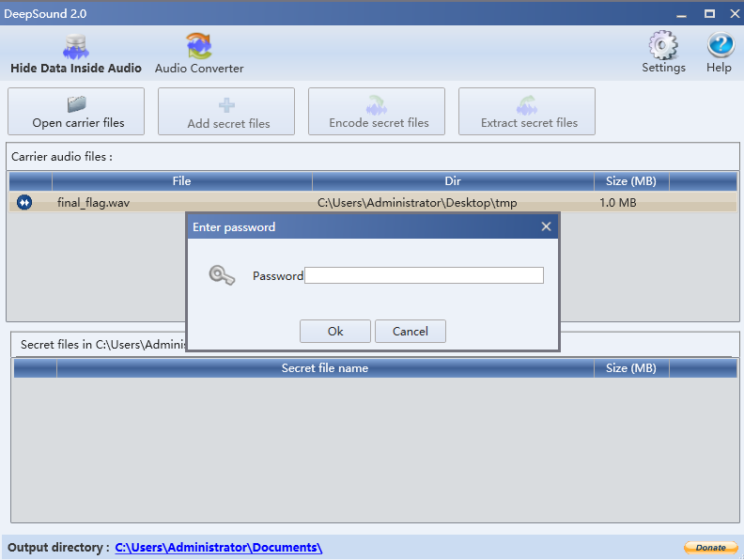Screen dimensions: 744x560
Task: Open the Settings gear icon
Action: coord(663,53)
